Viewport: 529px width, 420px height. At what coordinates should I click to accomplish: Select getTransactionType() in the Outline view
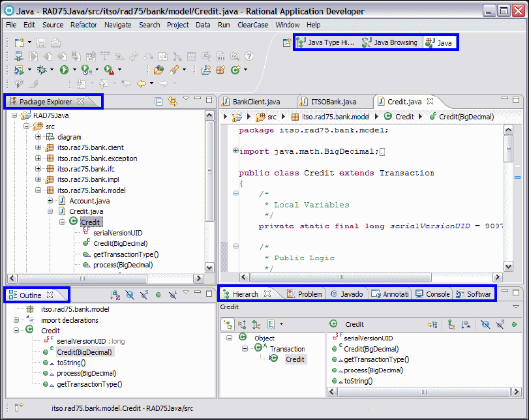[89, 384]
